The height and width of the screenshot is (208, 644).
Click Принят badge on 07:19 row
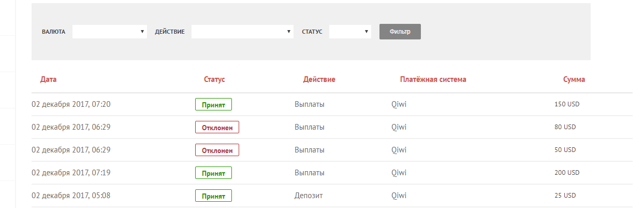pos(213,173)
